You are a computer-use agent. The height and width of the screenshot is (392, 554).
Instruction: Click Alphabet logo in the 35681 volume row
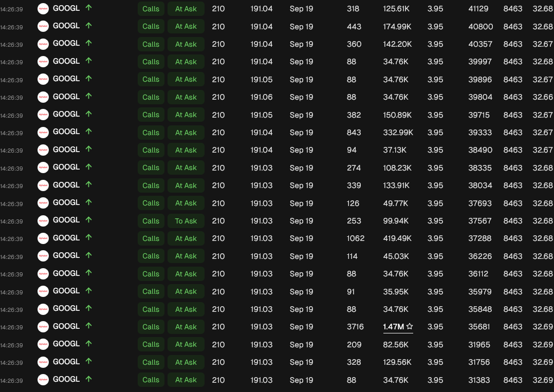coord(43,326)
